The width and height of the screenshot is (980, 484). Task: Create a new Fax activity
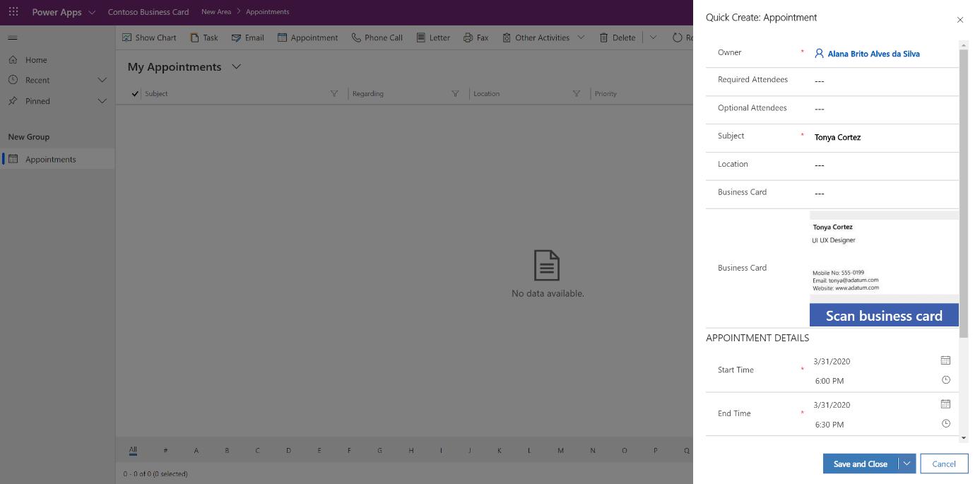[x=476, y=37]
